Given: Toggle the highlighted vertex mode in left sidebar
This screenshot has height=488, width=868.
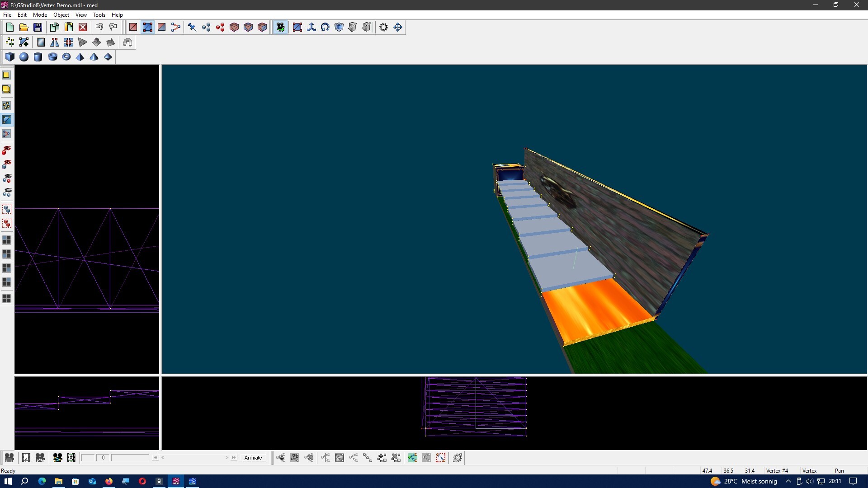Looking at the screenshot, I should pyautogui.click(x=7, y=120).
